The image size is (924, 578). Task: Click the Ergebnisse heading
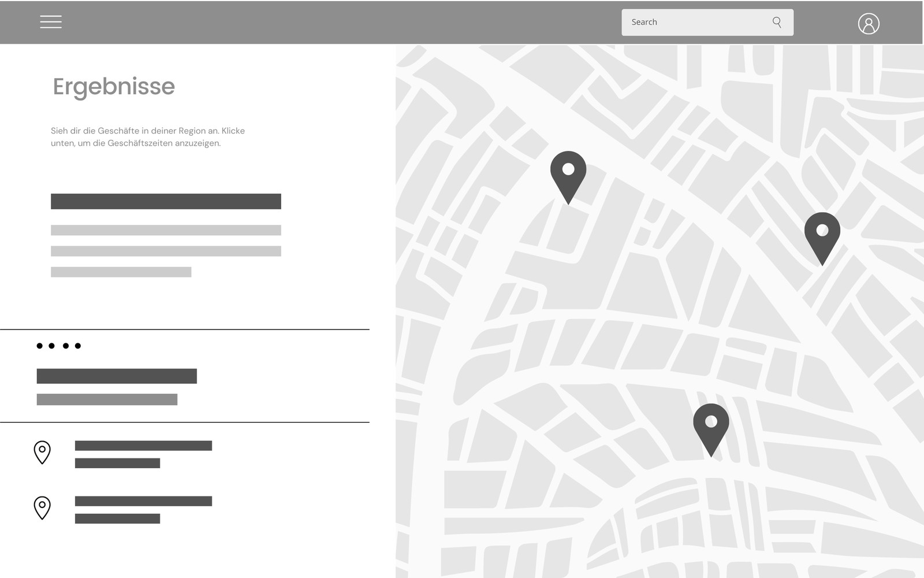tap(113, 87)
